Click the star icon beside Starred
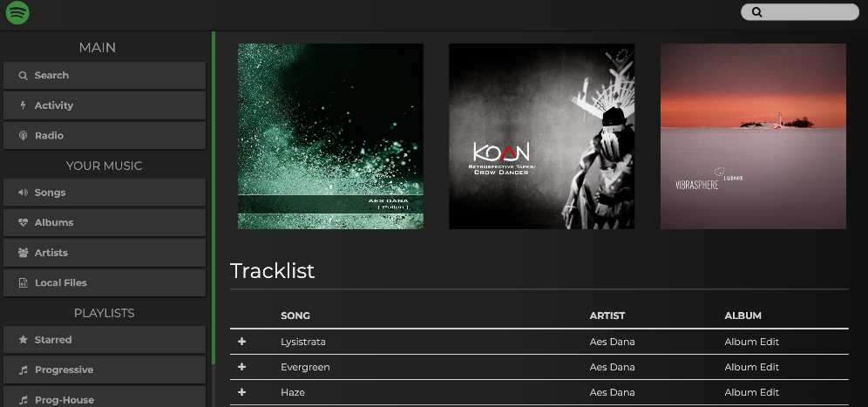 pyautogui.click(x=23, y=339)
